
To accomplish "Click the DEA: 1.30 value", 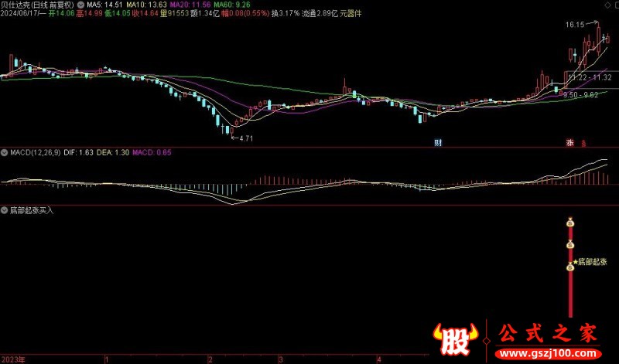I will (113, 152).
